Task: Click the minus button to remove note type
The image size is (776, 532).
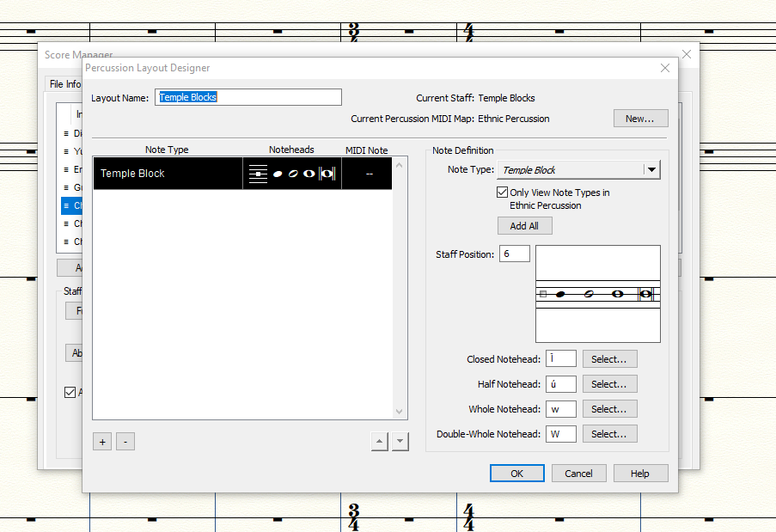Action: [x=125, y=442]
